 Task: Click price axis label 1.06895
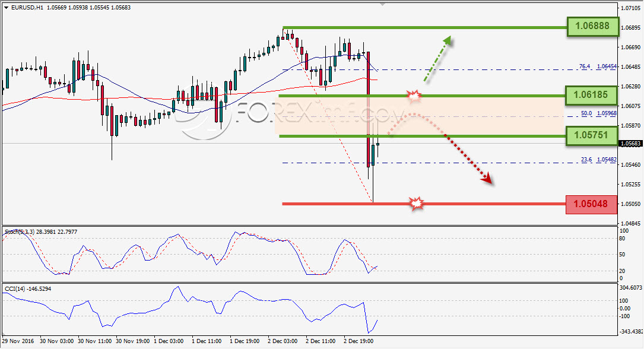point(631,28)
